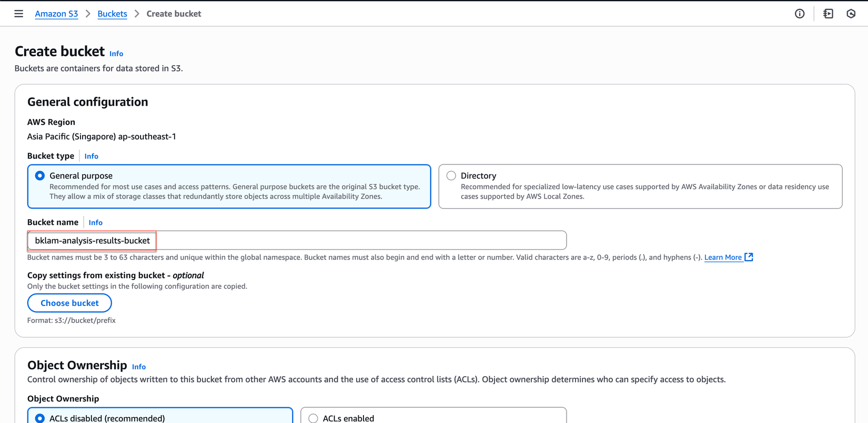Click the General purpose description text

(x=234, y=191)
